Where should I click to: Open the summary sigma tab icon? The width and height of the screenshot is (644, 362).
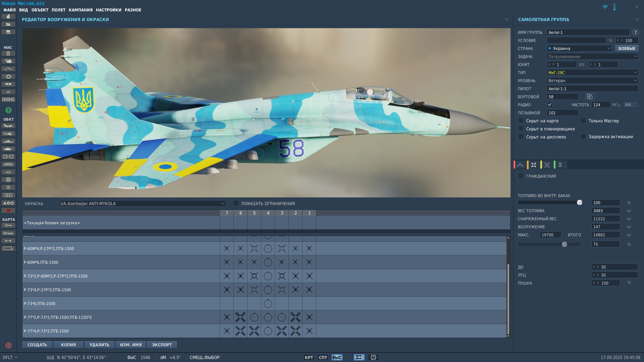click(x=560, y=165)
